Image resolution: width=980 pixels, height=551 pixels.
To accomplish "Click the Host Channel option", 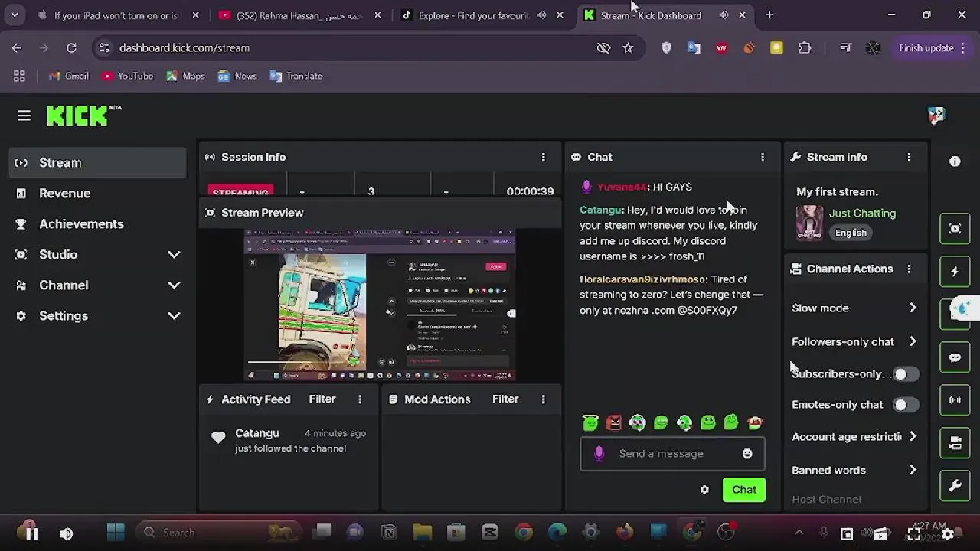I will (x=826, y=499).
